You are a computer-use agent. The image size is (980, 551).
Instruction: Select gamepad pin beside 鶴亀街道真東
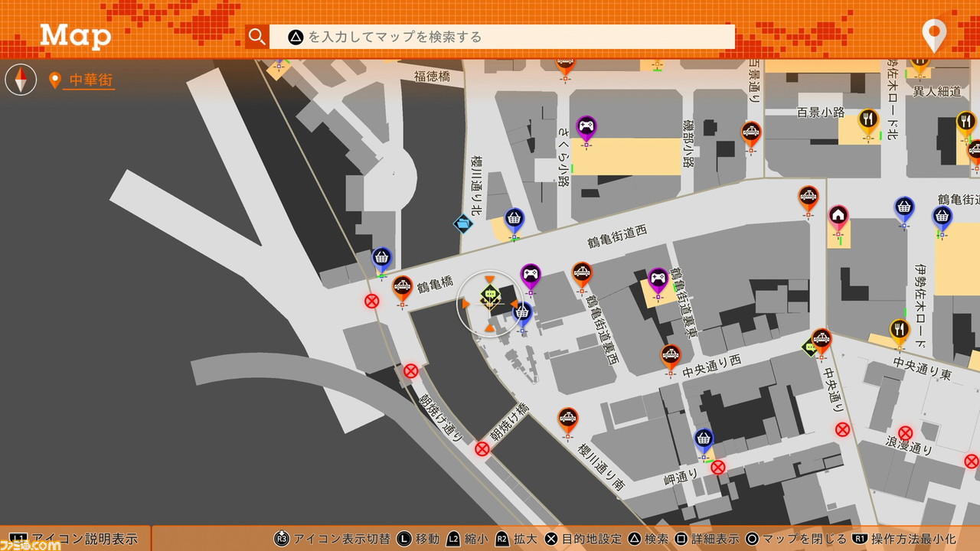click(658, 281)
